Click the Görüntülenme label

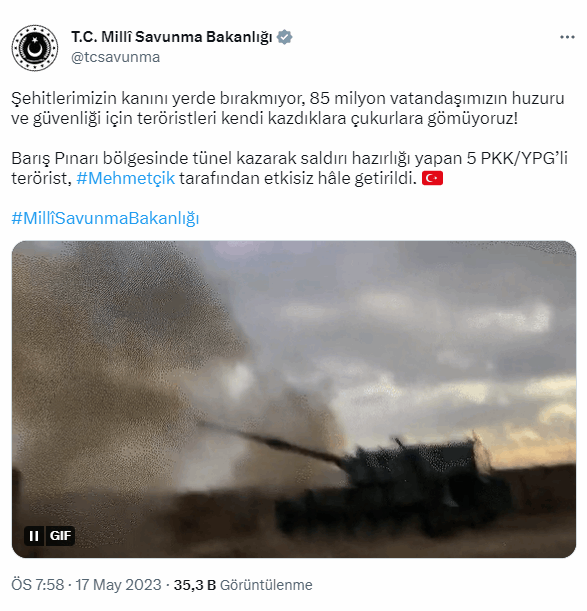tap(266, 585)
